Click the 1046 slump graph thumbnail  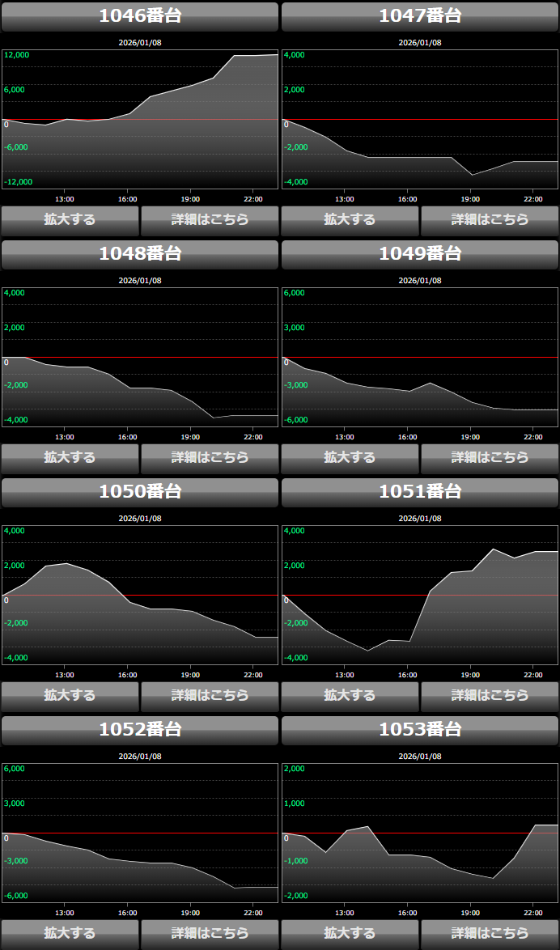point(140,120)
